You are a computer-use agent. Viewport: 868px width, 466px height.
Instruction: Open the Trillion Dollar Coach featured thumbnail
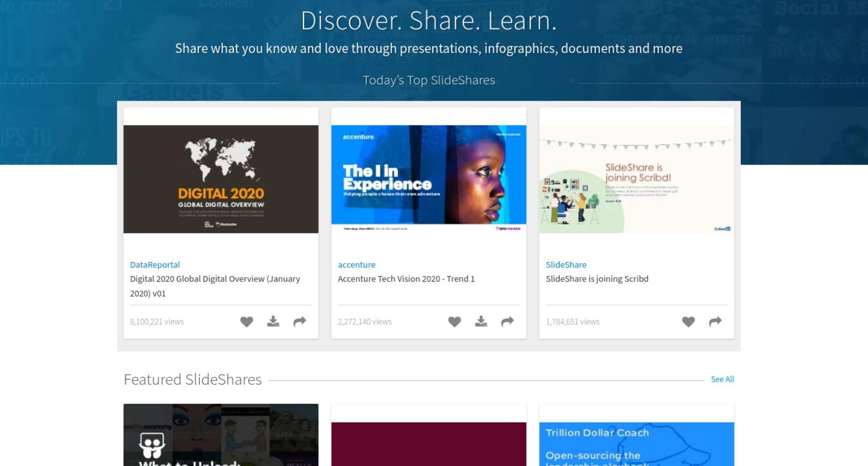637,444
